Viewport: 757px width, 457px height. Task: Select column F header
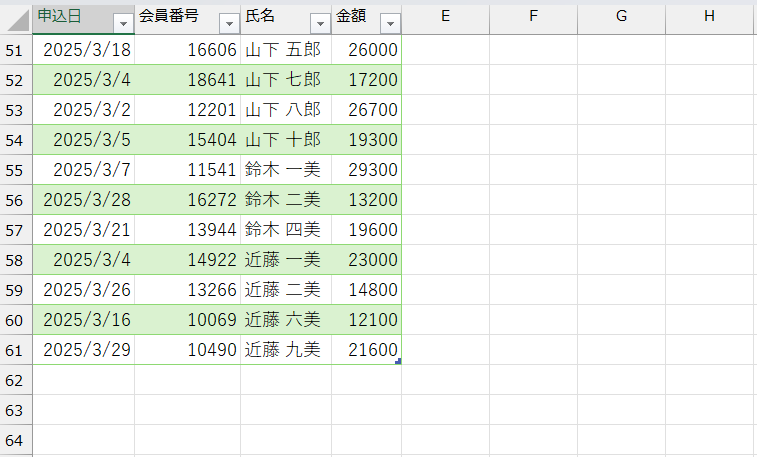coord(533,19)
